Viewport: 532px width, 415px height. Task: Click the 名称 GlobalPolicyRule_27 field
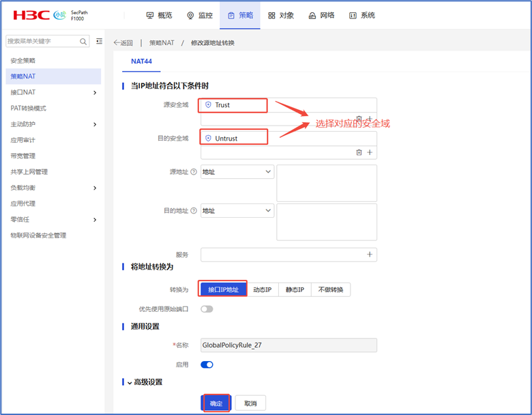pos(289,345)
